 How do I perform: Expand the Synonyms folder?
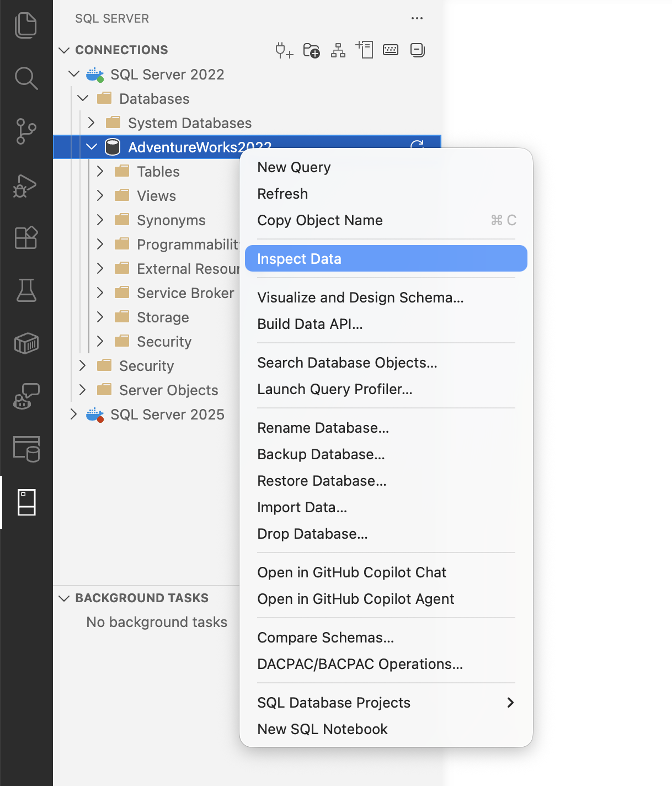pos(100,220)
